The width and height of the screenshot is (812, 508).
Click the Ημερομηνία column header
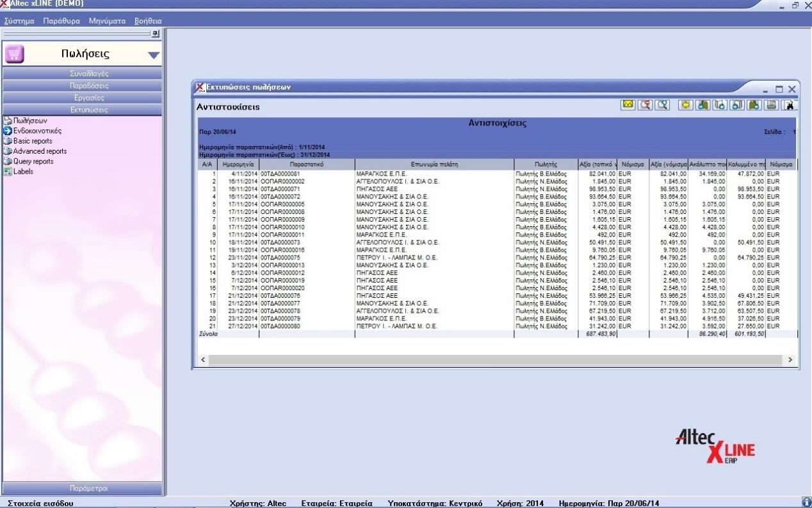coord(238,165)
